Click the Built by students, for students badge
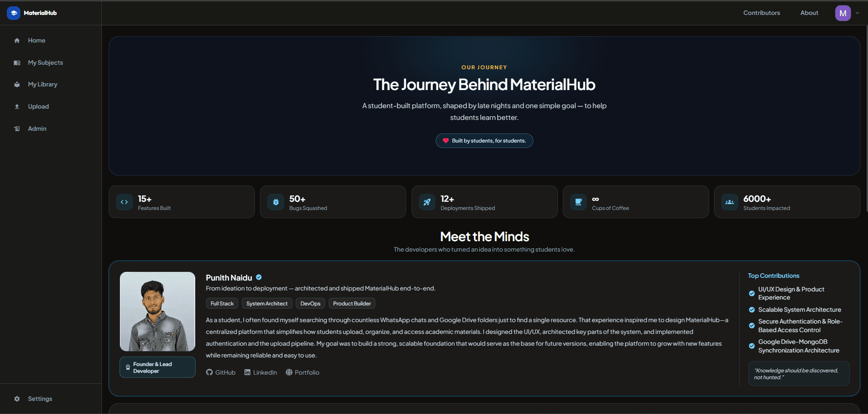This screenshot has height=414, width=868. [x=484, y=141]
